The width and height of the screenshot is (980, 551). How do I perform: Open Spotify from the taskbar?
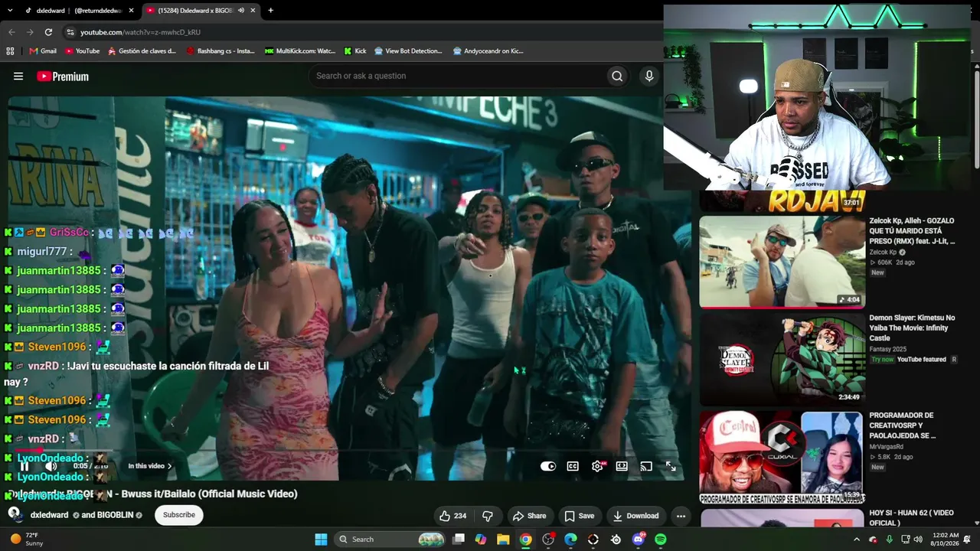point(661,540)
